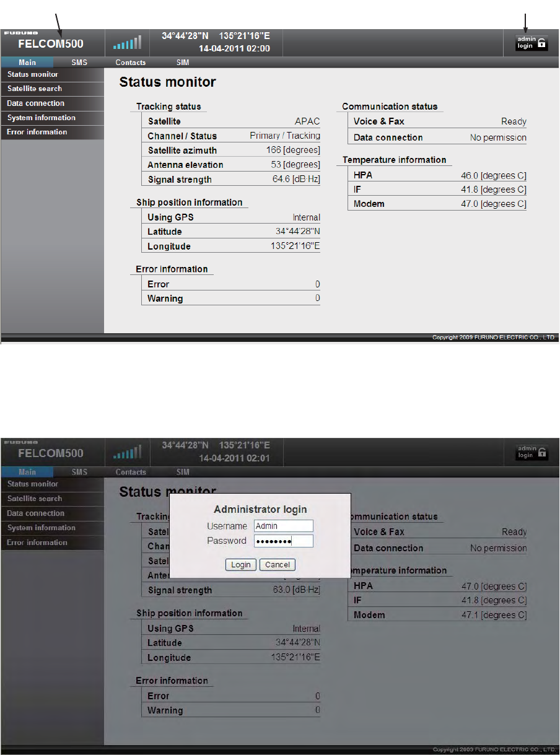Click the azimuth value "166 [degrees]"
The image size is (560, 755).
pyautogui.click(x=294, y=151)
